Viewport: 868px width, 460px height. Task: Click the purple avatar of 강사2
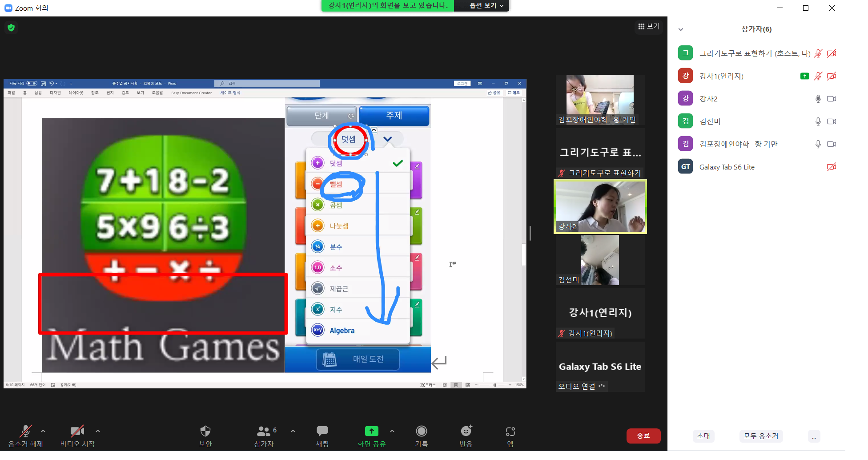pos(686,99)
